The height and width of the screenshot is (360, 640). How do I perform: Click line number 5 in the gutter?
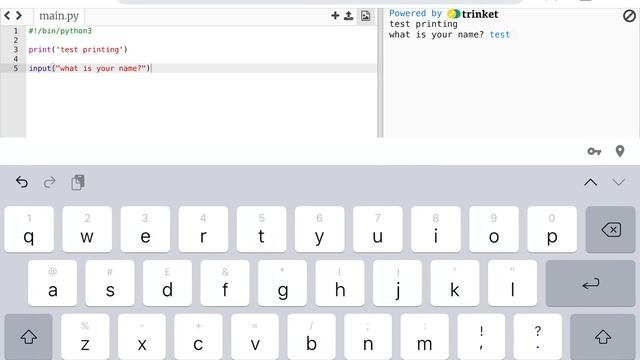point(16,68)
